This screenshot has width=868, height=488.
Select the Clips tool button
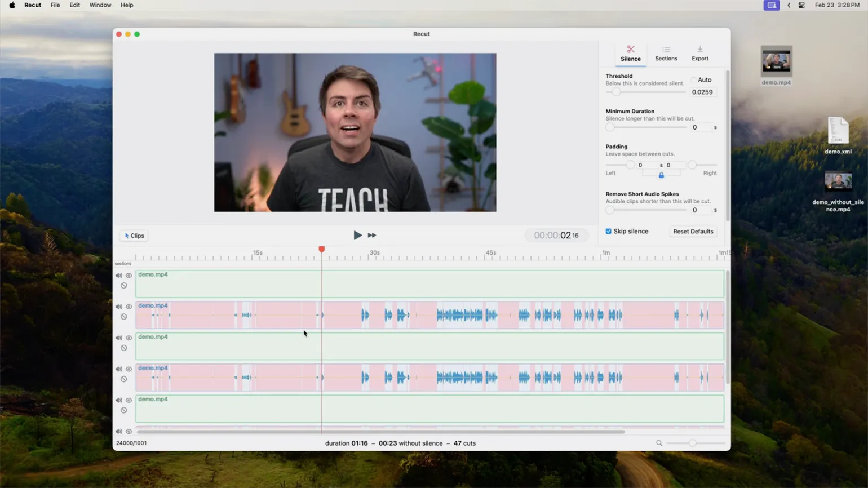tap(134, 236)
